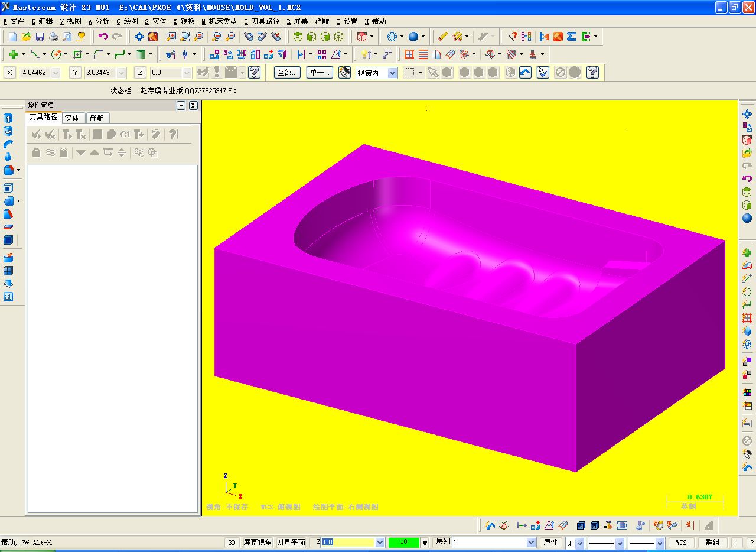Click the blue shaded sphere icon

coord(413,37)
